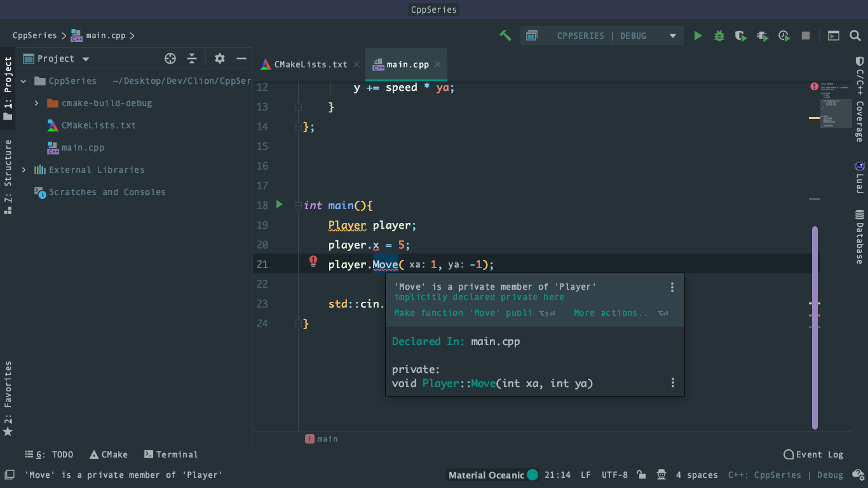Click the inspector hat icon in status bar

(661, 475)
